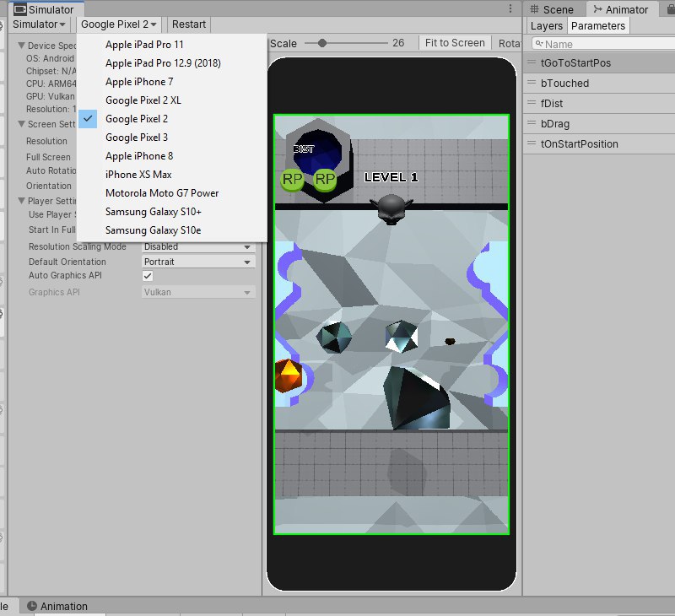Screen dimensions: 675x616
Task: Open Google Pixel 2 device dropdown
Action: tap(118, 24)
